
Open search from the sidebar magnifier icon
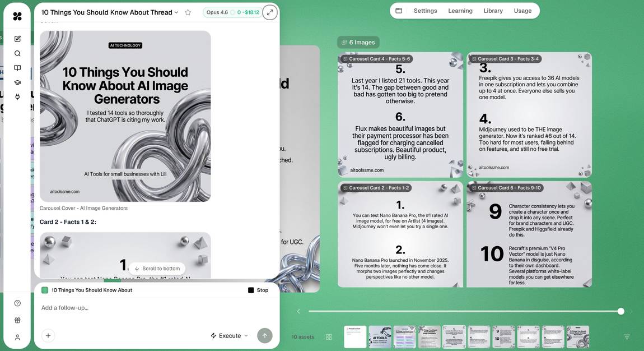(x=17, y=53)
